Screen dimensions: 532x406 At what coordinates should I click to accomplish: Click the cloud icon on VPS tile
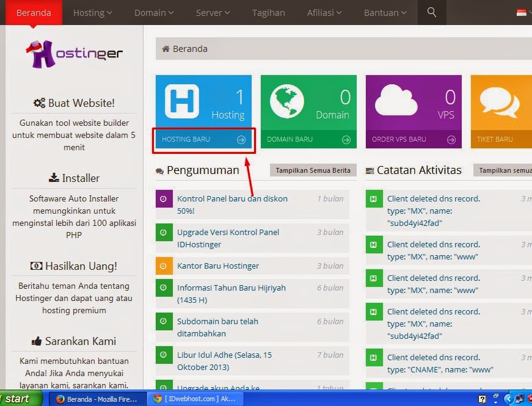click(396, 100)
